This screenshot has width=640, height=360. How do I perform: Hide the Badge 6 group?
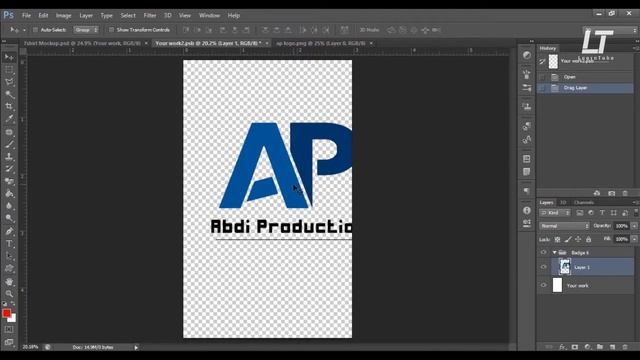[543, 253]
